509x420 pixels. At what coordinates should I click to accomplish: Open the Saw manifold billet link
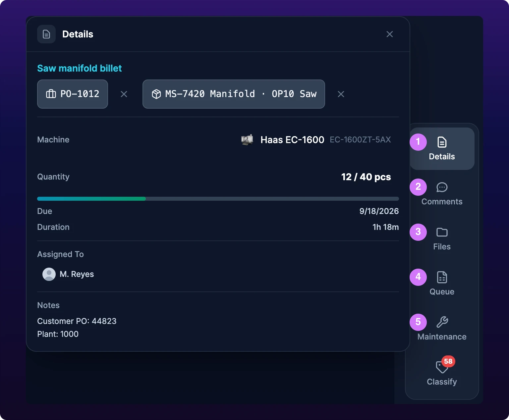pos(80,68)
